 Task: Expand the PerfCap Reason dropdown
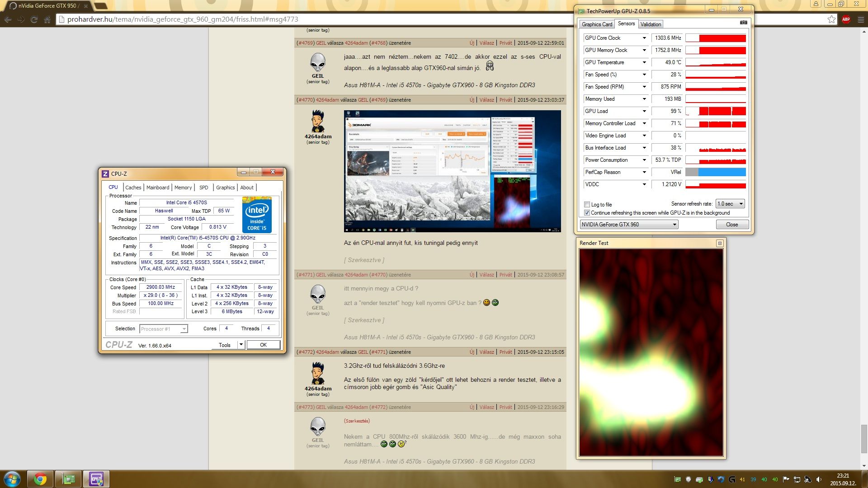(x=644, y=172)
